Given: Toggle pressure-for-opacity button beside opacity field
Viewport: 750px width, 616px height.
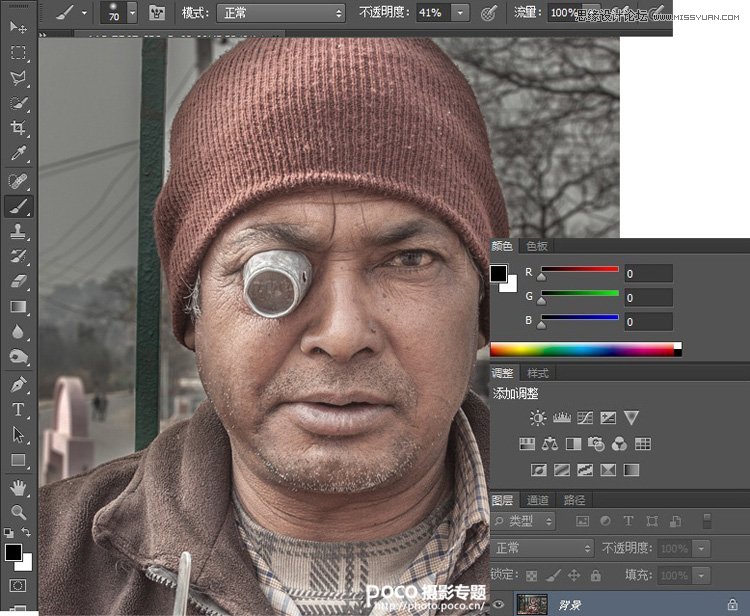Looking at the screenshot, I should (x=489, y=13).
